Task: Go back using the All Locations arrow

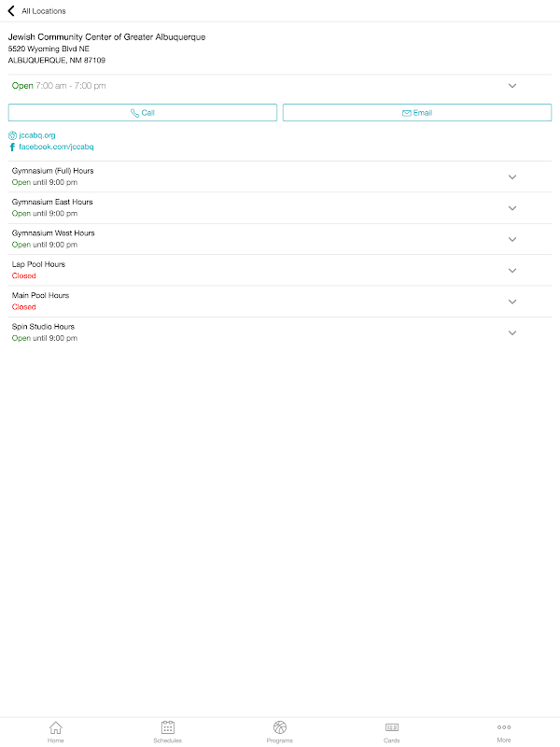Action: (x=11, y=10)
